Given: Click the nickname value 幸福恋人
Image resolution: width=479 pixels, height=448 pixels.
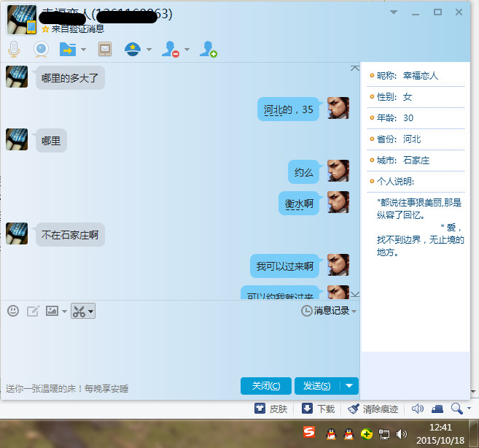Looking at the screenshot, I should (421, 76).
